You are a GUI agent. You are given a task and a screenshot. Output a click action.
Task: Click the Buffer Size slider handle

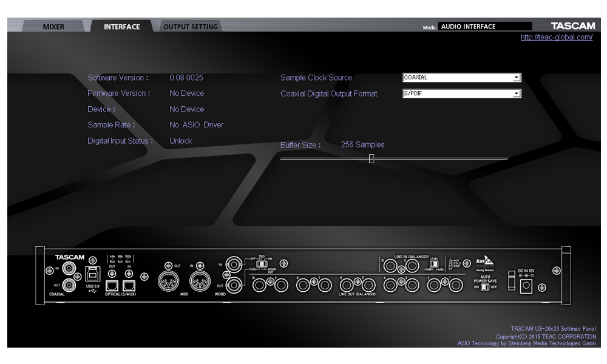371,158
